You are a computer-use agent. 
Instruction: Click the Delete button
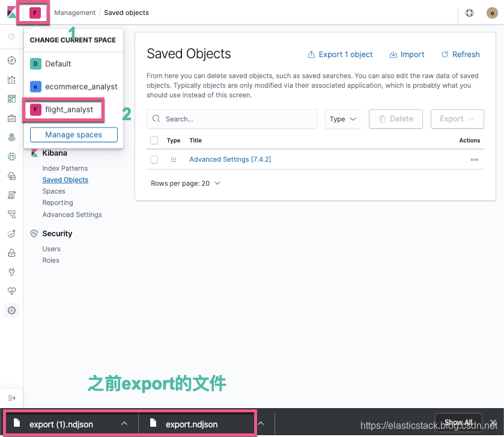pos(396,119)
